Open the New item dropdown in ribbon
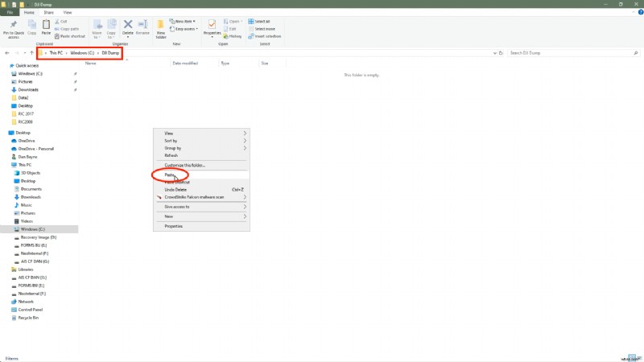The height and width of the screenshot is (362, 644). [184, 21]
